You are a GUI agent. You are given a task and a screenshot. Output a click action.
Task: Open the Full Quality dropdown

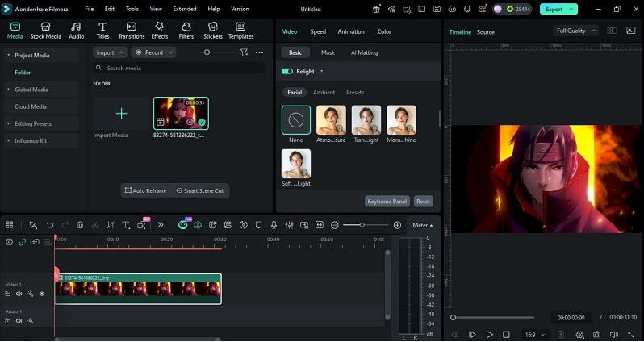[575, 31]
